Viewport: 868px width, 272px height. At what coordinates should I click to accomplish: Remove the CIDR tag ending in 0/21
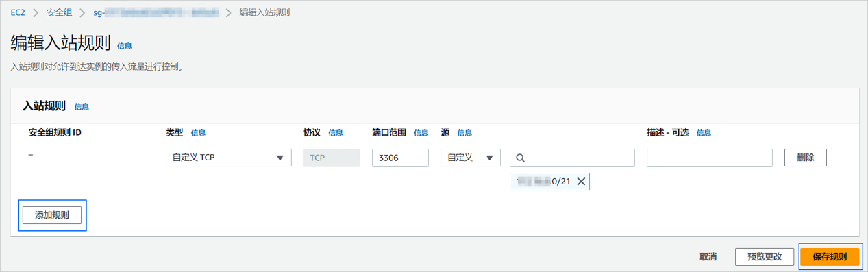tap(581, 182)
